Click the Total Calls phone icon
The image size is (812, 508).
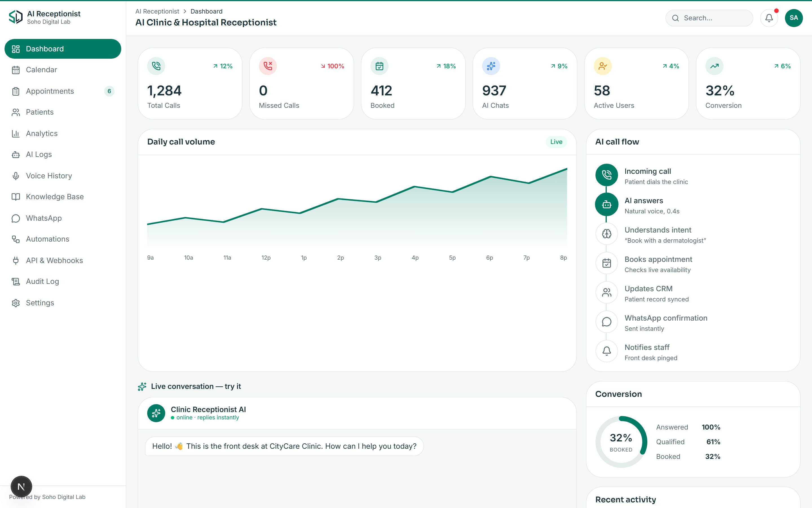pos(156,66)
